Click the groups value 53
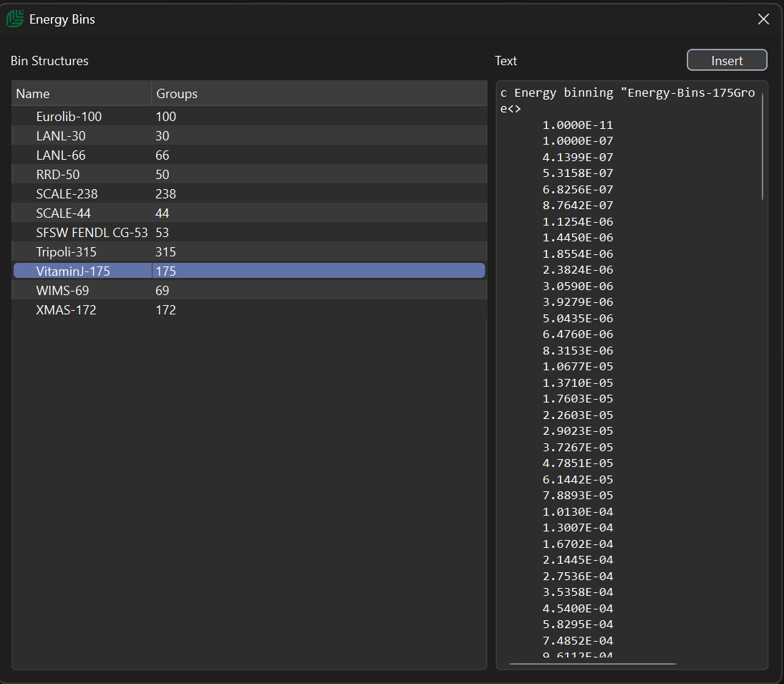784x684 pixels. 163,233
